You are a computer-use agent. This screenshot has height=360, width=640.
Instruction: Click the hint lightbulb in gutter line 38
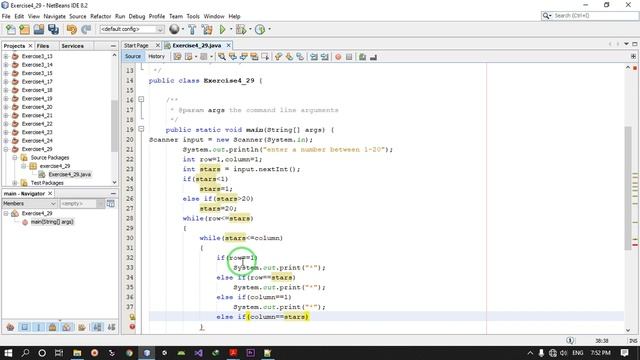pyautogui.click(x=132, y=317)
